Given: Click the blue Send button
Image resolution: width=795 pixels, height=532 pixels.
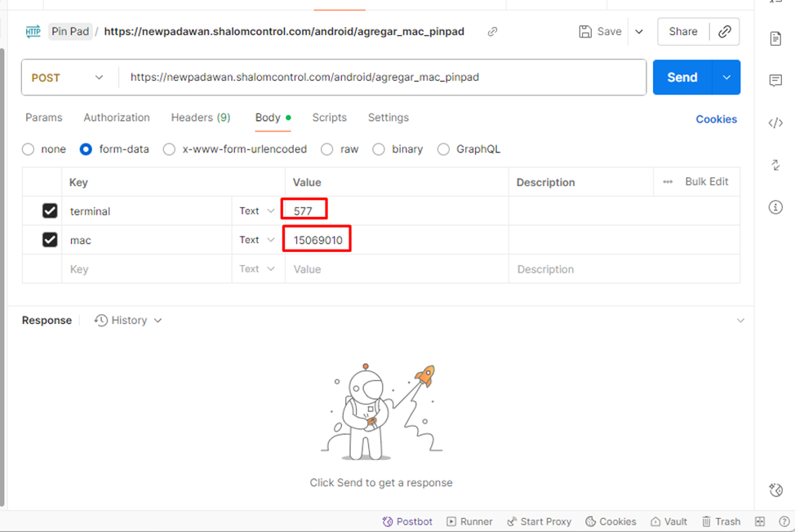Looking at the screenshot, I should click(x=682, y=78).
